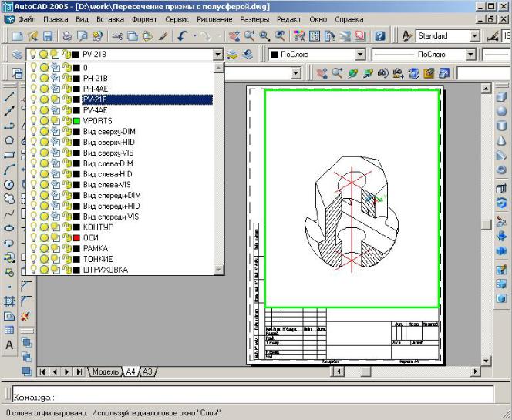512x420 pixels.
Task: Click the Layer Previous icon
Action: (248, 55)
